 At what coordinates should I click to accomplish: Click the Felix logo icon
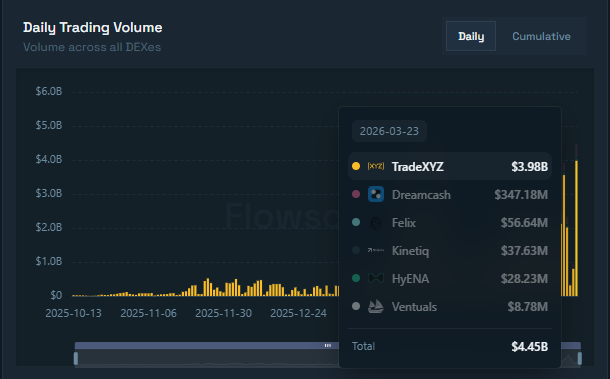point(376,223)
